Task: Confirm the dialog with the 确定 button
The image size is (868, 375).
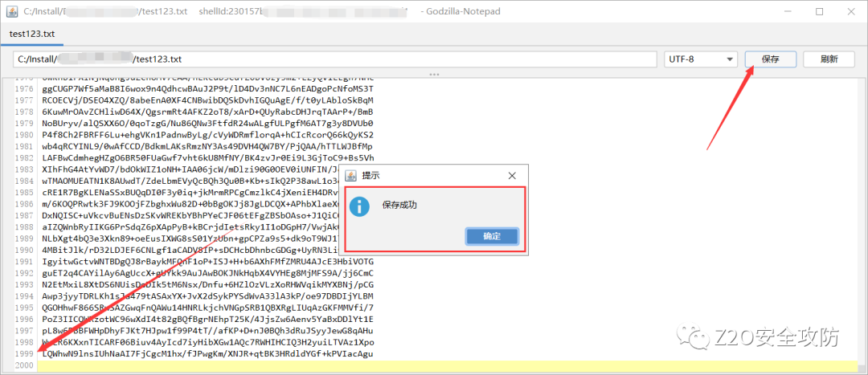Action: (x=492, y=236)
